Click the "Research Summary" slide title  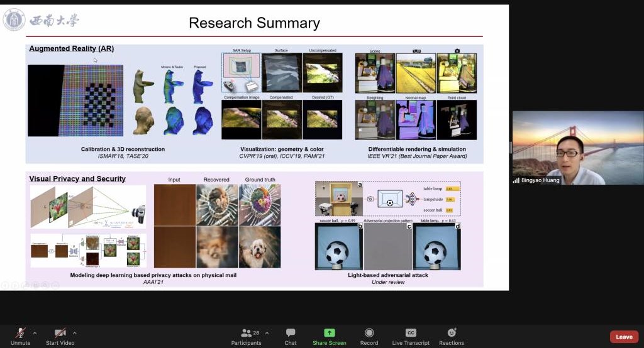coord(254,23)
